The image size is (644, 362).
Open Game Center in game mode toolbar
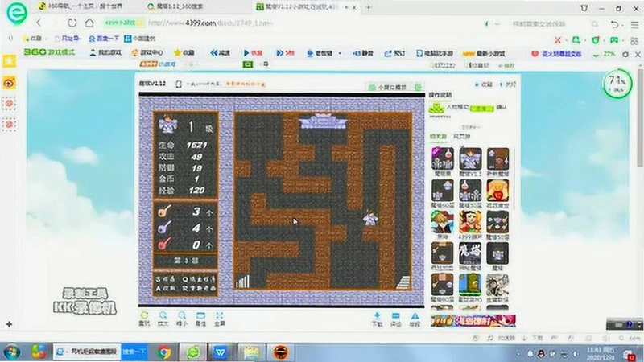click(147, 52)
